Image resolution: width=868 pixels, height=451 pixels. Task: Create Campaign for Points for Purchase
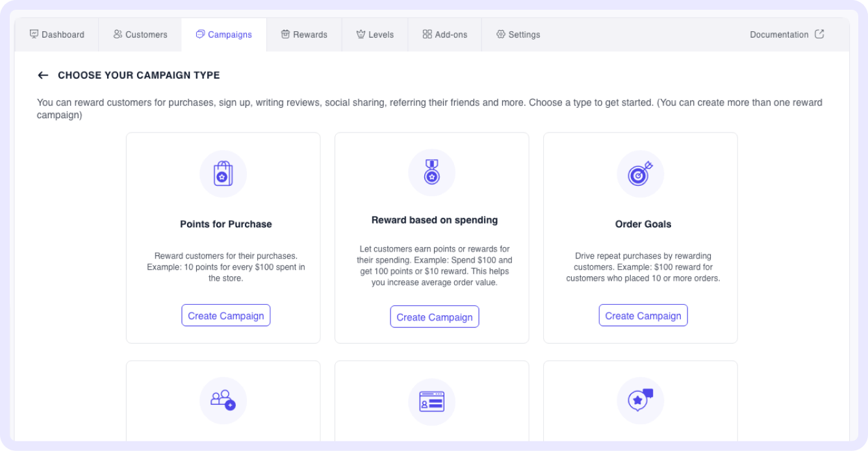[x=226, y=315]
